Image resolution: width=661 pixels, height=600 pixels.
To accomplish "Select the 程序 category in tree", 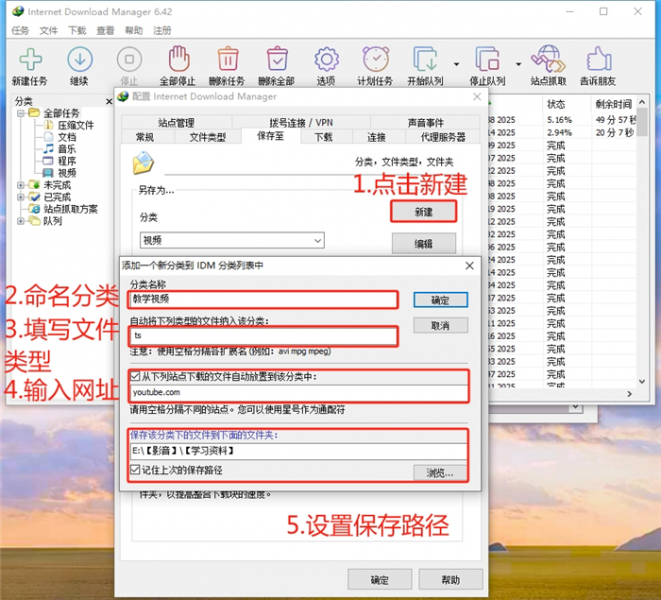I will [x=67, y=161].
